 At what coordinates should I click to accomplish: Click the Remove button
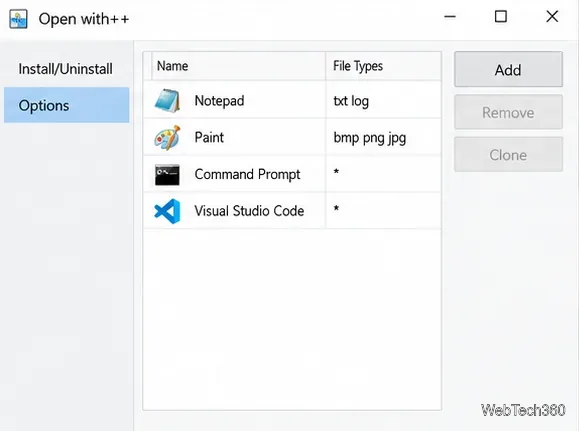click(x=508, y=112)
